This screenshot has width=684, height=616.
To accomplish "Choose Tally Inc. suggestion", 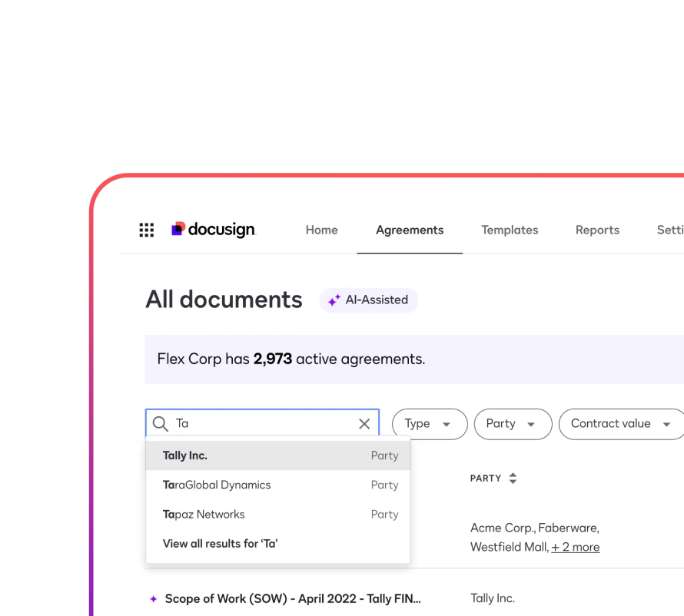I will 278,455.
